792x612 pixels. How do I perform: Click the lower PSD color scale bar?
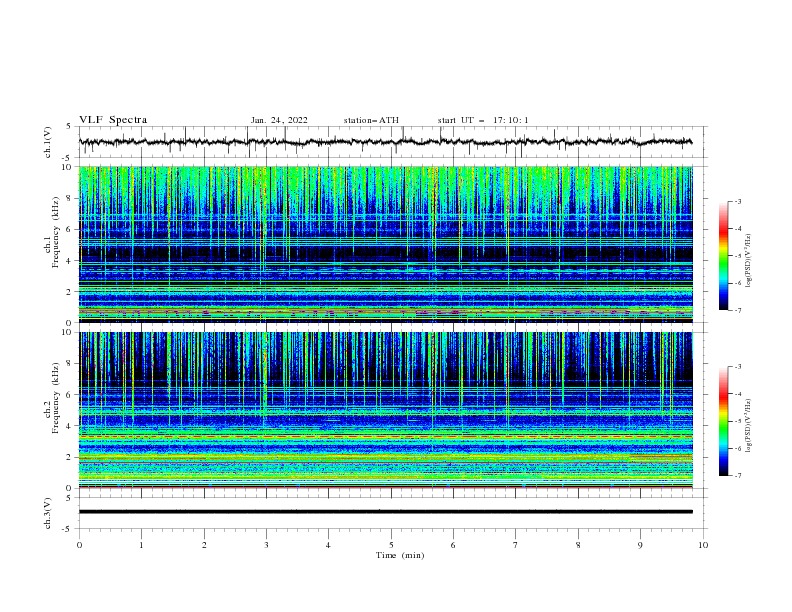723,421
